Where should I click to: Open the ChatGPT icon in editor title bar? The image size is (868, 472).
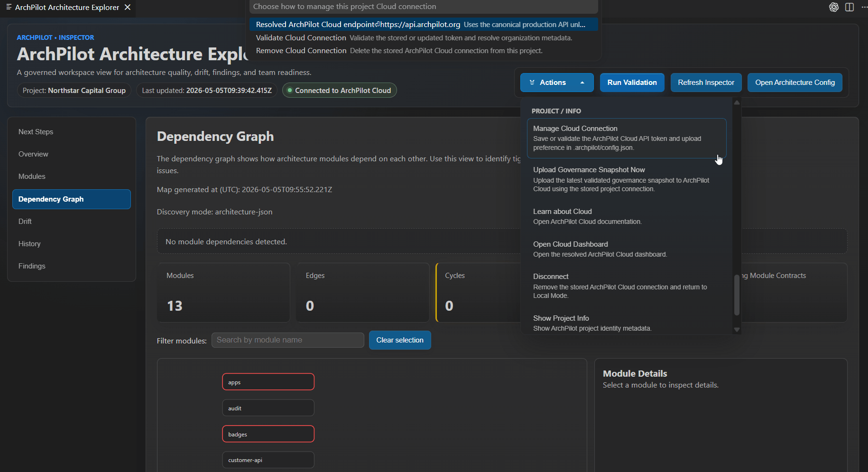pyautogui.click(x=833, y=7)
